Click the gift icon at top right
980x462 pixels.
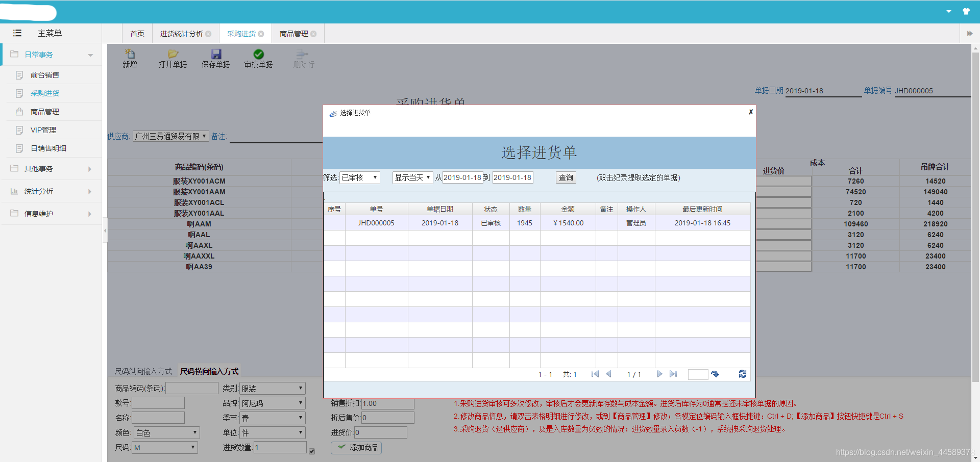pyautogui.click(x=966, y=11)
